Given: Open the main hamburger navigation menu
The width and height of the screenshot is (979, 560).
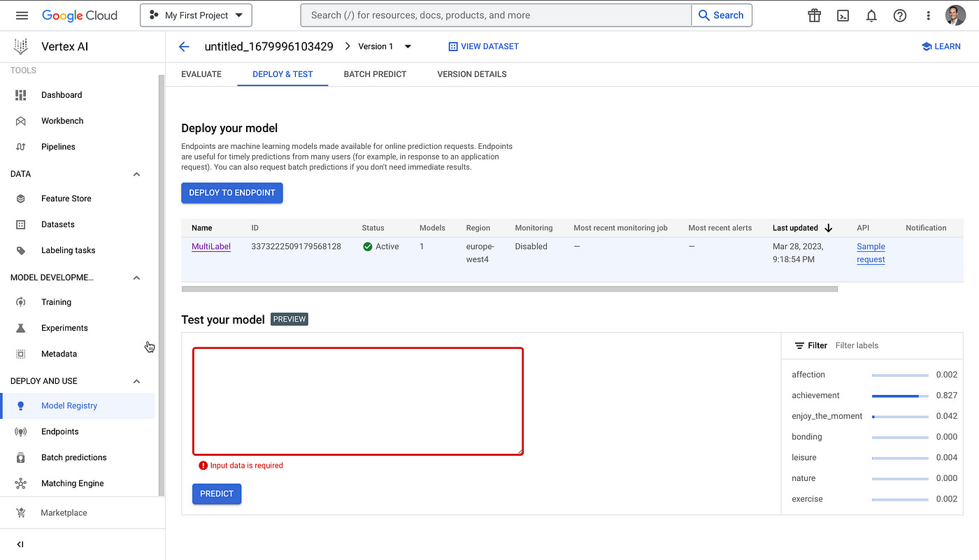Looking at the screenshot, I should [22, 15].
